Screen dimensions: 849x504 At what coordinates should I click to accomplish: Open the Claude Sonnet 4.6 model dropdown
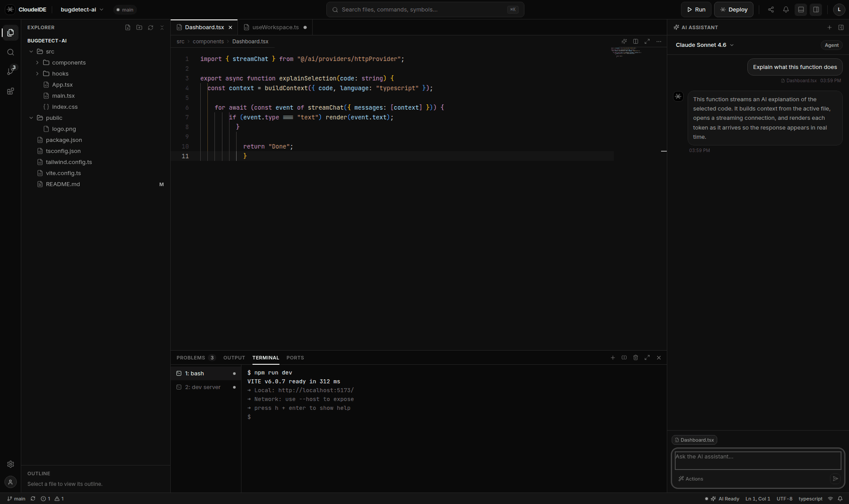pos(704,45)
